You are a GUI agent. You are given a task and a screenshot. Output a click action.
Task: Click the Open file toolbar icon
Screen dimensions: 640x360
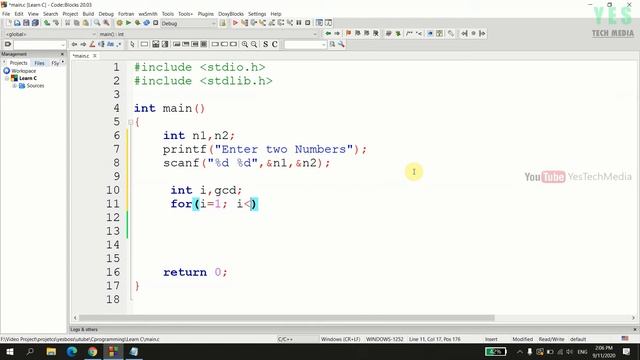click(17, 23)
